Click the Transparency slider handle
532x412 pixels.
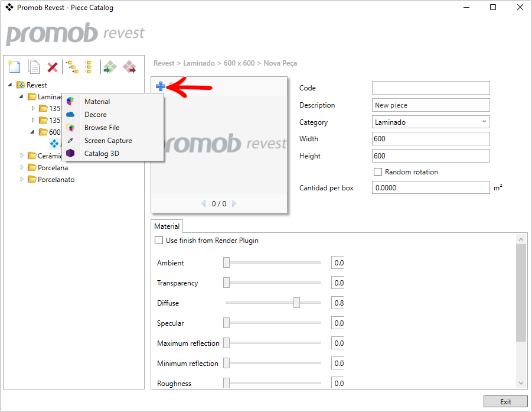point(226,283)
